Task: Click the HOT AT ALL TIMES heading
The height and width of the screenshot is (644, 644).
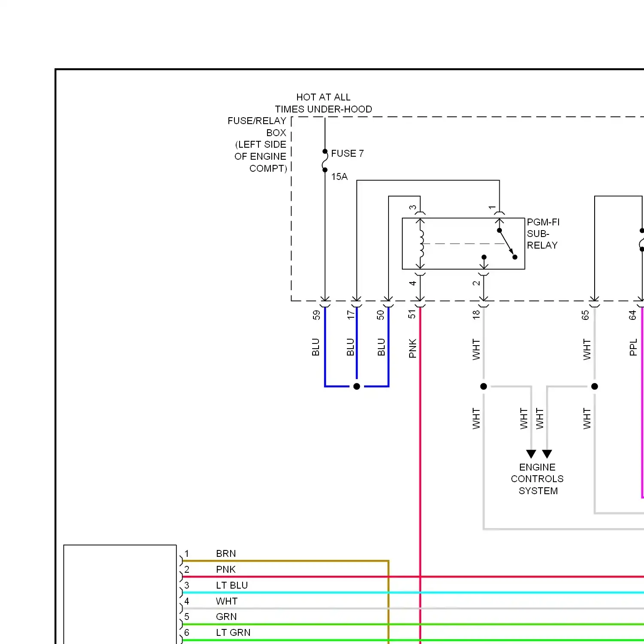Action: [x=323, y=103]
